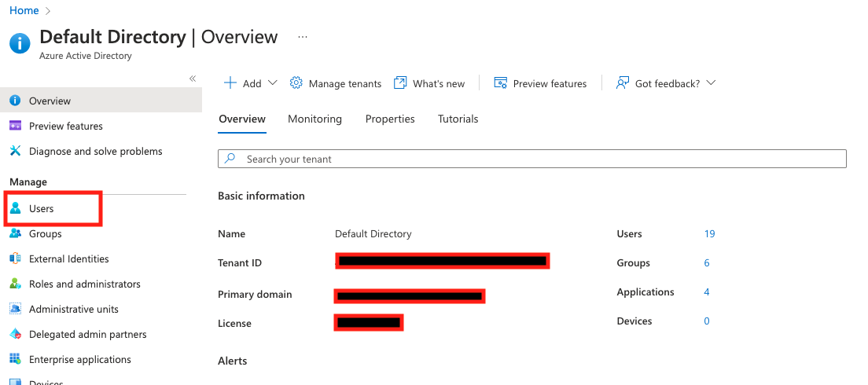Click the Preview features toolbar icon
This screenshot has width=868, height=385.
coord(500,83)
